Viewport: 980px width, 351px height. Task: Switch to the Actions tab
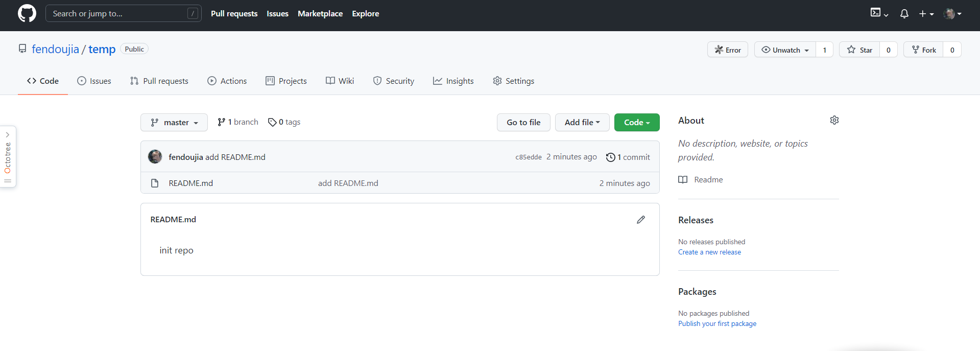tap(227, 81)
